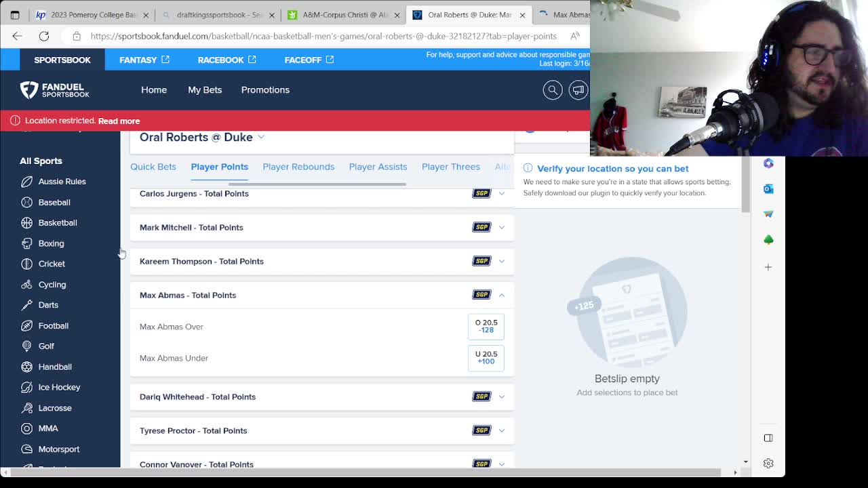
Task: Open Promotions page
Action: 265,89
